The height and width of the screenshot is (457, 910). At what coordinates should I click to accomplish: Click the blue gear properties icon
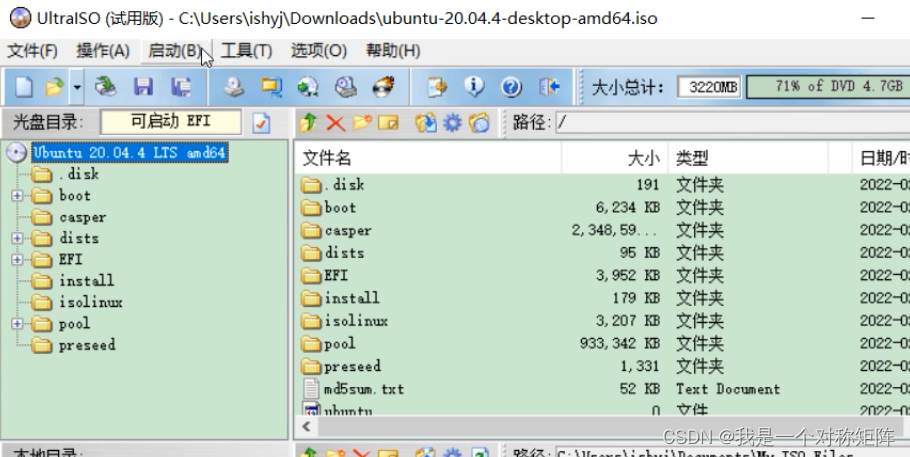(452, 123)
